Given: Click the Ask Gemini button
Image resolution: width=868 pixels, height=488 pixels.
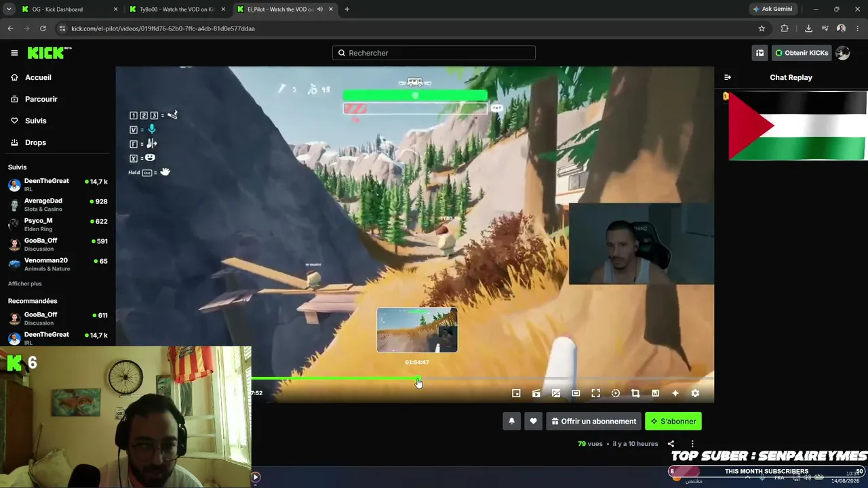Looking at the screenshot, I should (x=772, y=9).
